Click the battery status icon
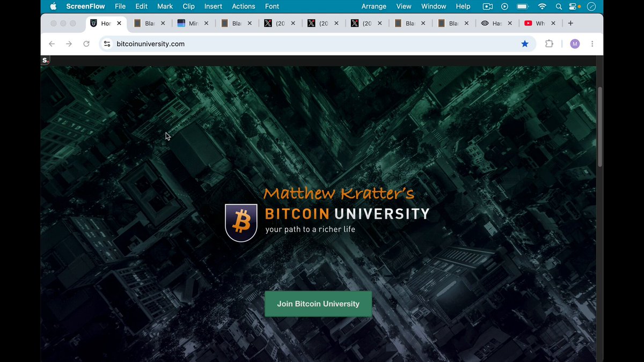The height and width of the screenshot is (362, 644). coord(523,6)
